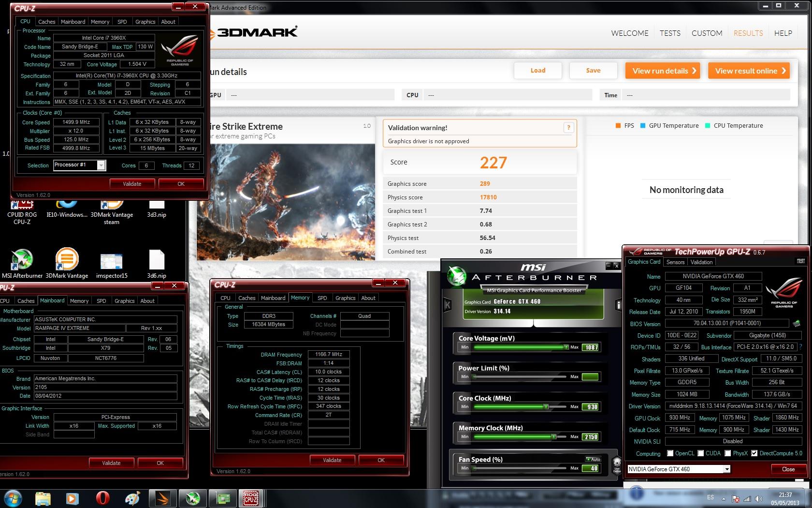Click OK in the top CPU-Z window

[x=181, y=184]
